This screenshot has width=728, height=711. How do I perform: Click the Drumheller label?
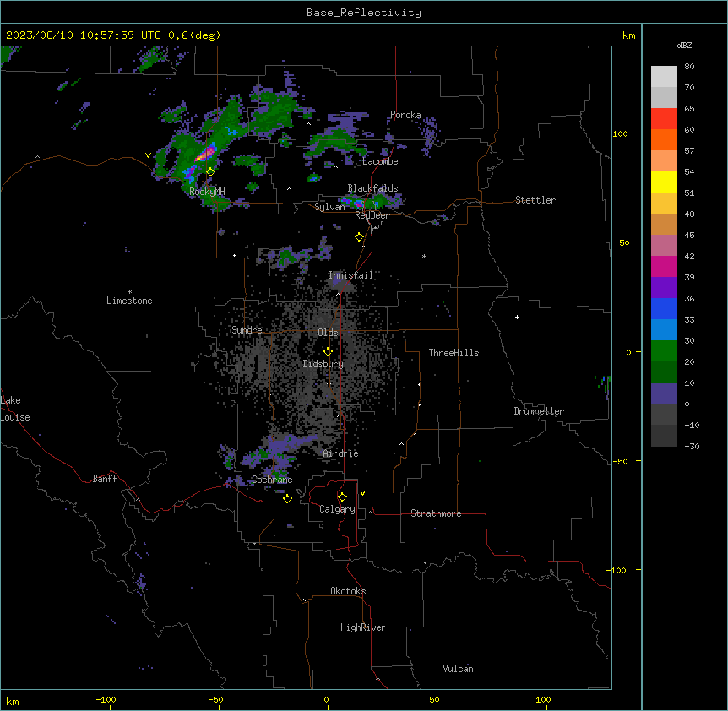click(x=539, y=411)
